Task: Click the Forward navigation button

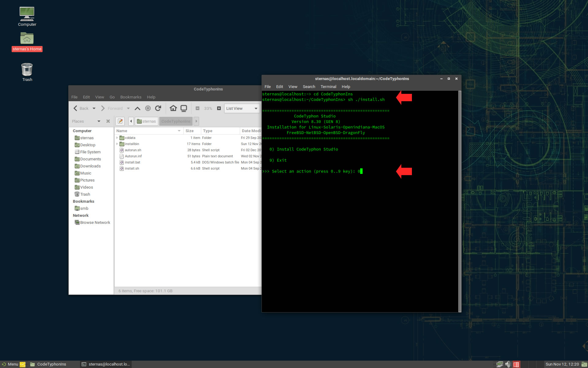Action: pyautogui.click(x=112, y=108)
